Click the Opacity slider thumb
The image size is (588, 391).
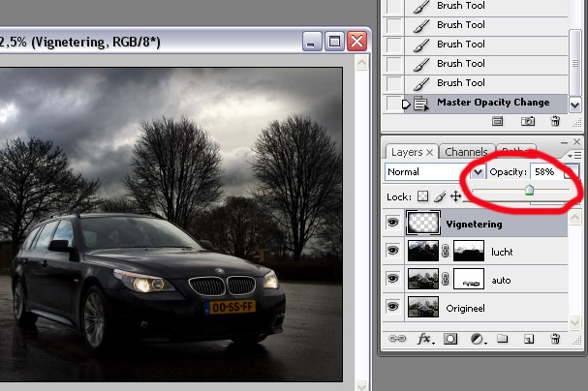pyautogui.click(x=529, y=190)
